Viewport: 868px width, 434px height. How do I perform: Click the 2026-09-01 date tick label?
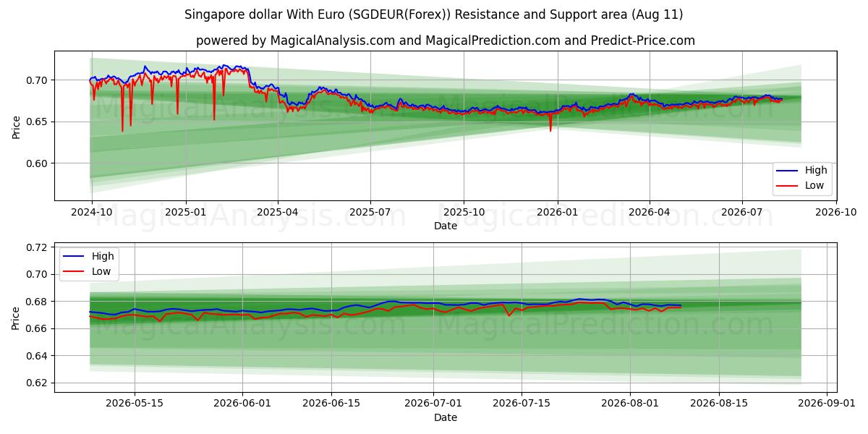(828, 404)
